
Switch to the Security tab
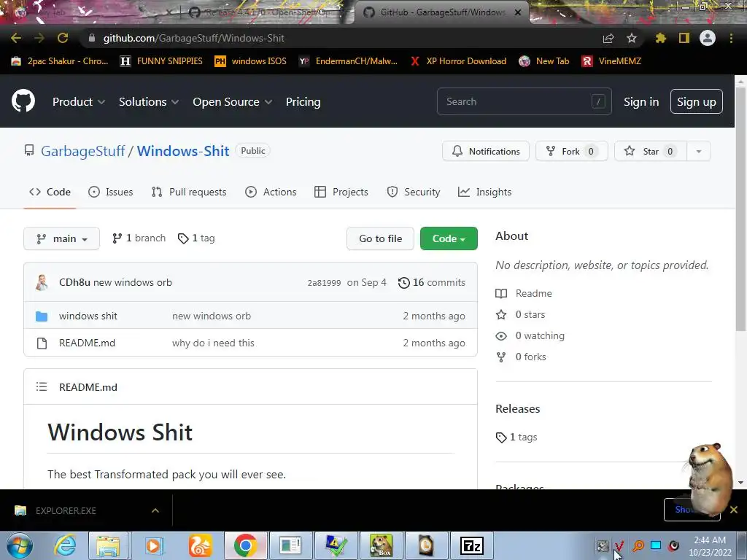coord(414,192)
